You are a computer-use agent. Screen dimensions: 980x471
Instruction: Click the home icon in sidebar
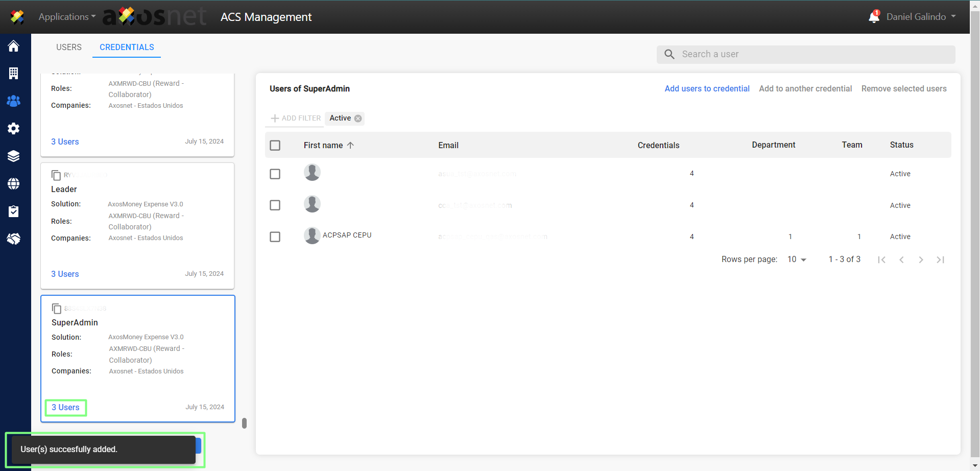14,46
